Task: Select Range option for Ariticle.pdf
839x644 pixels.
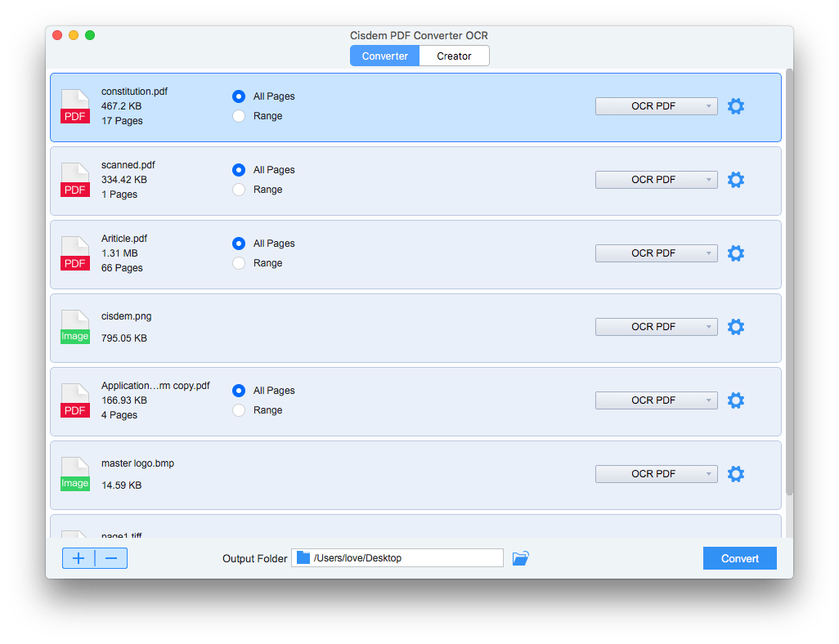Action: pyautogui.click(x=239, y=263)
